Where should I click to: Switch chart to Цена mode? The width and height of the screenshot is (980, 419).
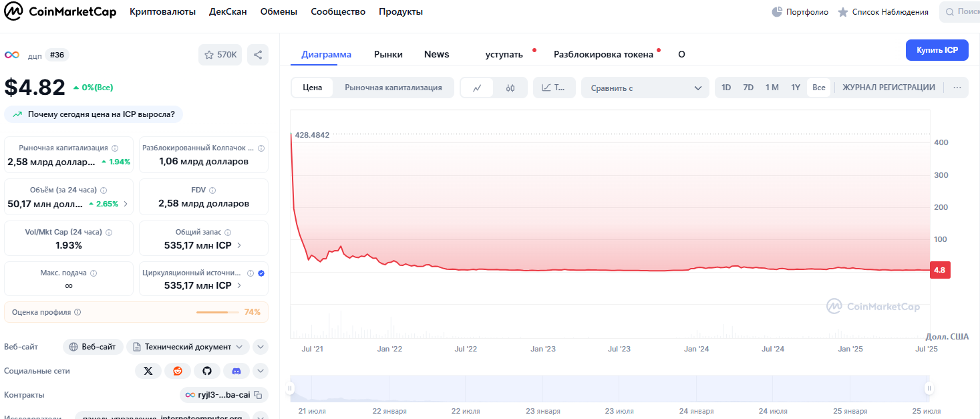(x=312, y=88)
